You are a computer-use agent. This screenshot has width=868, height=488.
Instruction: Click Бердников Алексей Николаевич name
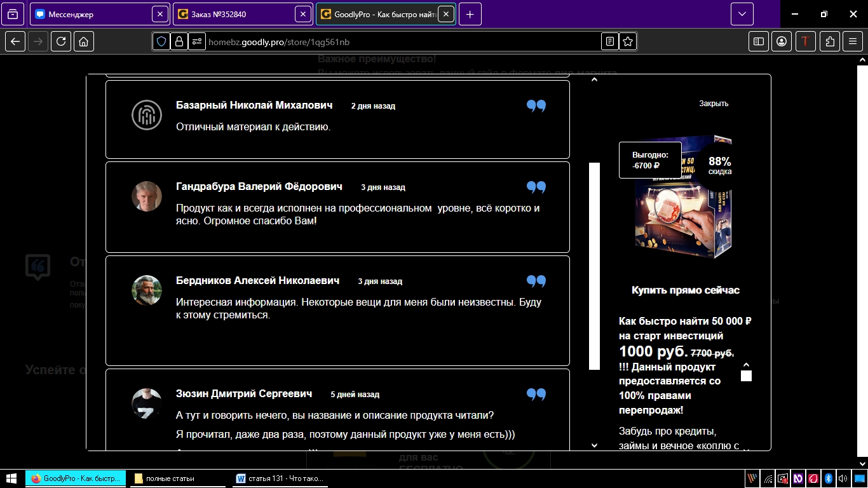pos(257,281)
